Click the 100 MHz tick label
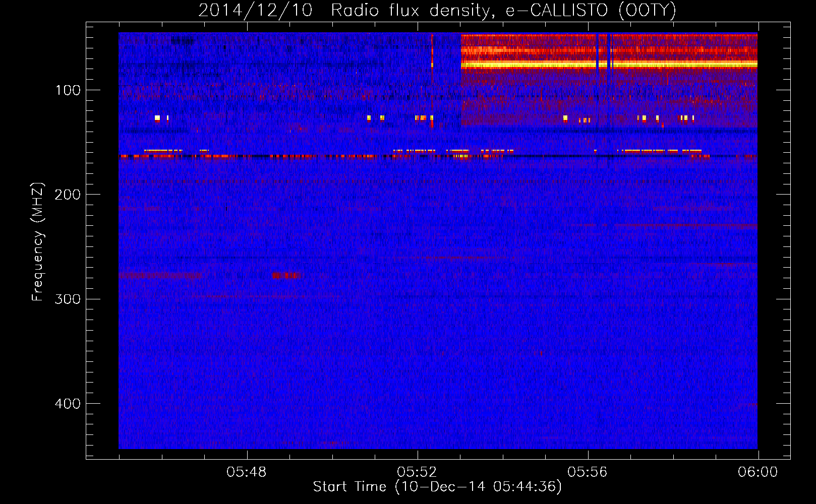The height and width of the screenshot is (504, 816). [68, 90]
